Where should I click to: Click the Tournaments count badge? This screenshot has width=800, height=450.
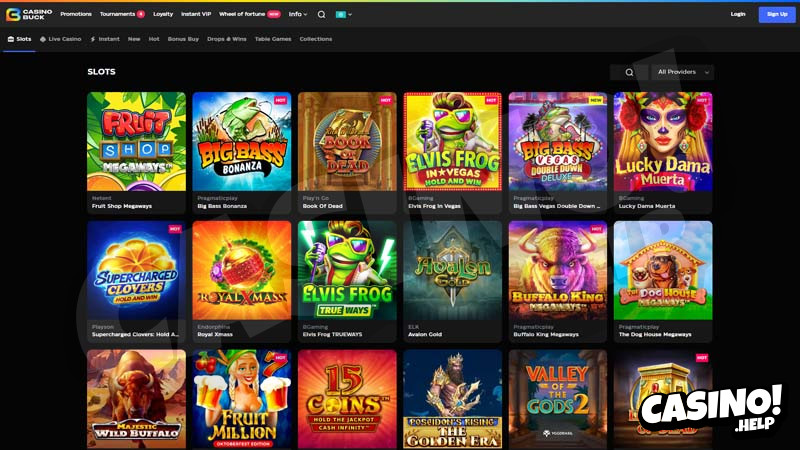pos(141,14)
